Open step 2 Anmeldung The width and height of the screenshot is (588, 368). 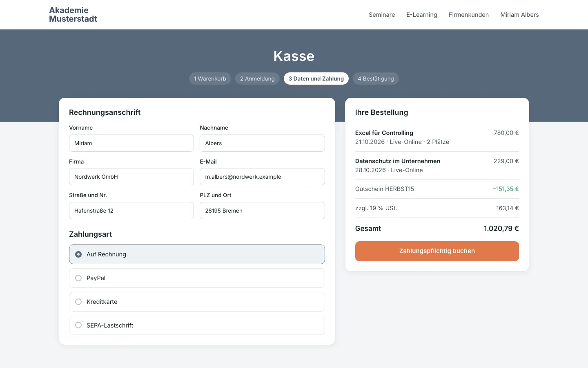[x=257, y=79]
